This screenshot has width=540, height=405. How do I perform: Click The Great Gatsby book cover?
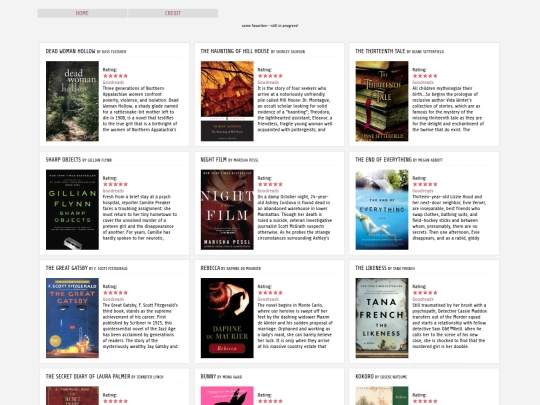pos(72,318)
